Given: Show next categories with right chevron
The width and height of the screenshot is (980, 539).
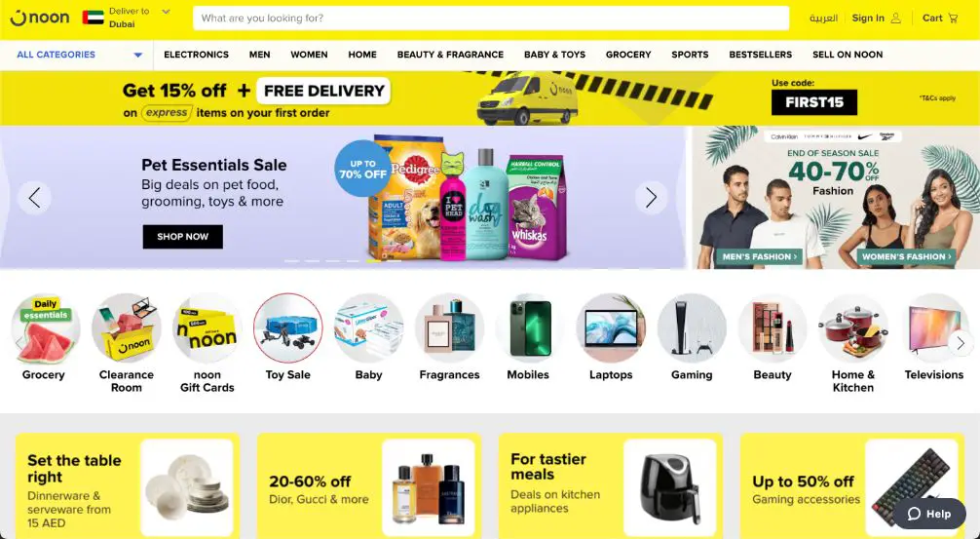Looking at the screenshot, I should click(x=961, y=343).
